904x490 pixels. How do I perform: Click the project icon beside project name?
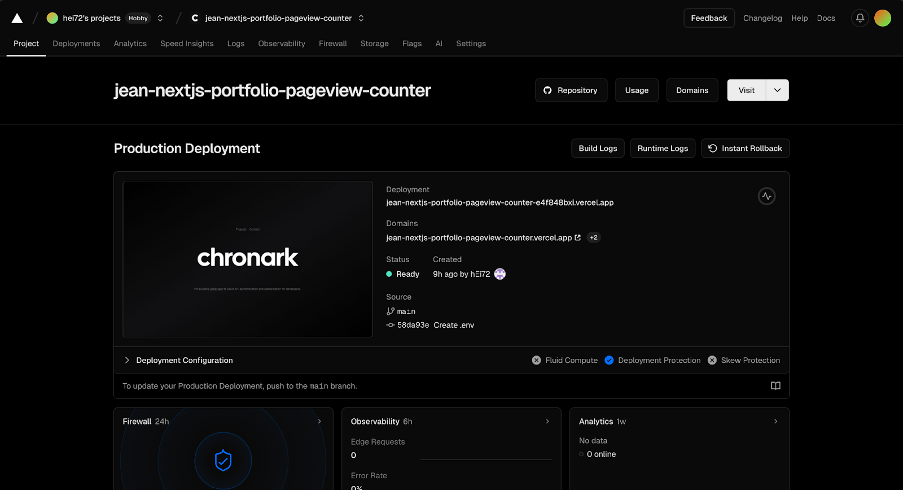[x=195, y=18]
